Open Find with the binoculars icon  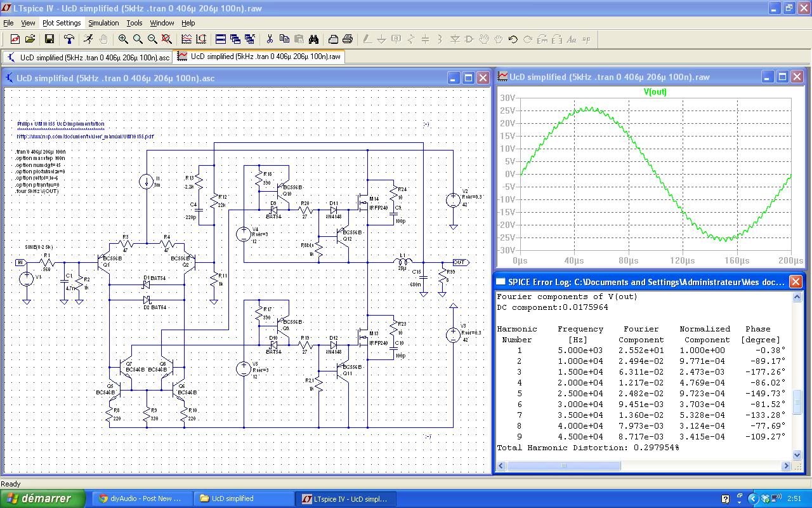click(x=313, y=39)
